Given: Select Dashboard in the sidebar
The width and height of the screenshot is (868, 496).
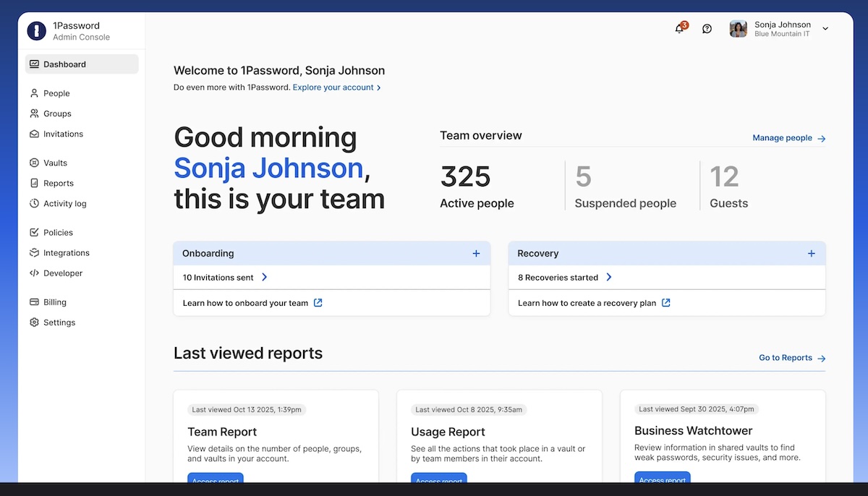Looking at the screenshot, I should pyautogui.click(x=82, y=64).
